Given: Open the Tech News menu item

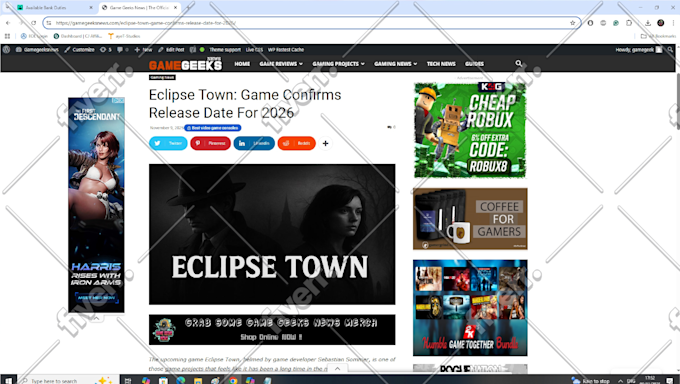Looking at the screenshot, I should click(x=441, y=64).
